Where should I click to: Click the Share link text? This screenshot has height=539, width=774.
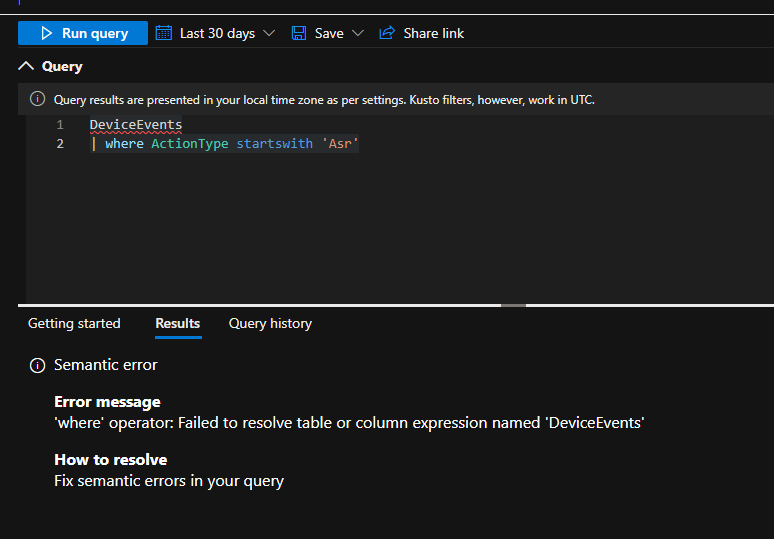point(433,33)
